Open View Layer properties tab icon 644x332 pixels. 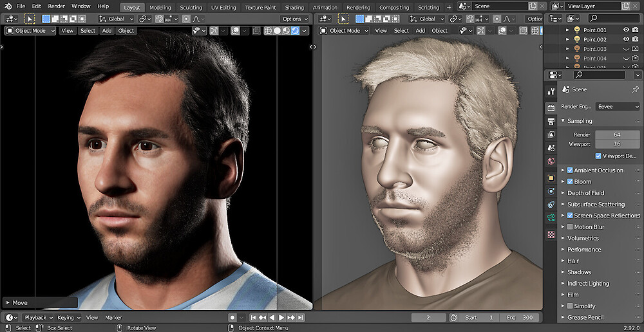coord(551,134)
